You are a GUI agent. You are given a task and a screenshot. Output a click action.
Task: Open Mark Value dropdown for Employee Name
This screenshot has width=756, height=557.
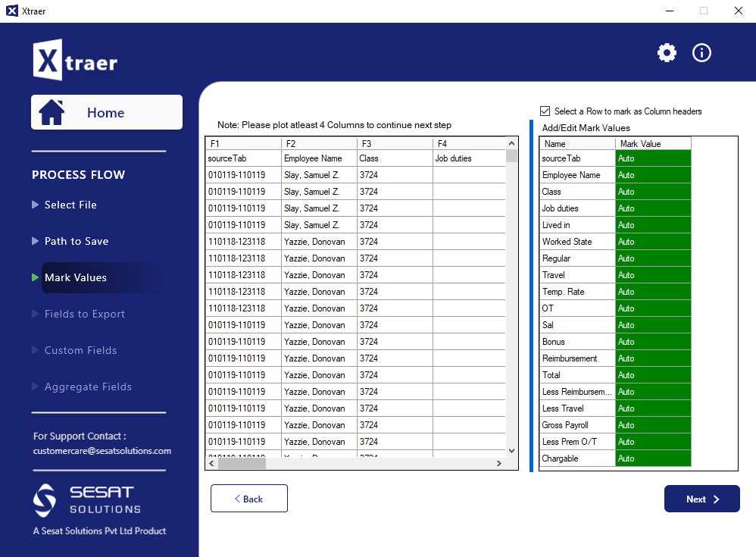pos(653,175)
